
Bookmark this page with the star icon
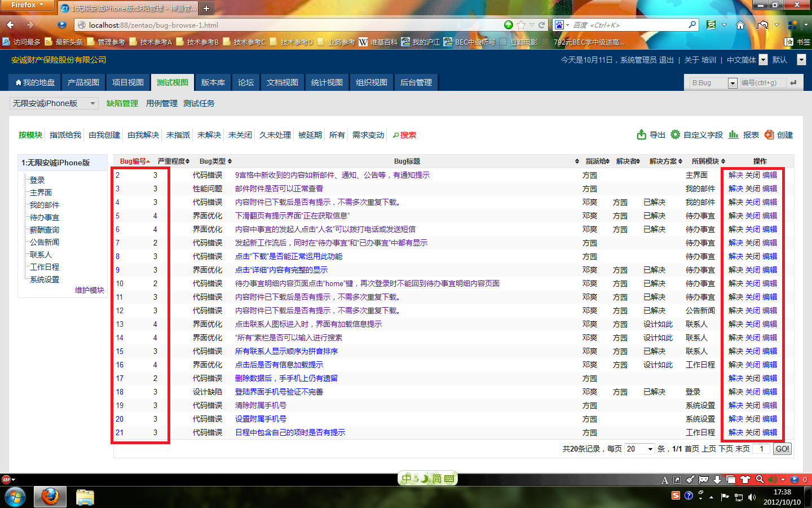coord(521,25)
